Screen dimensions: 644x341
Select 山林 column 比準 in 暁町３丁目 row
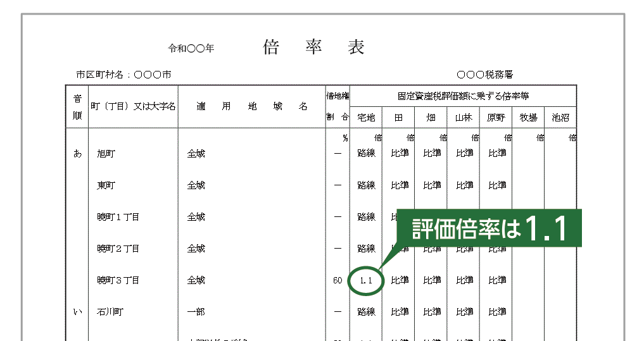[x=465, y=280]
